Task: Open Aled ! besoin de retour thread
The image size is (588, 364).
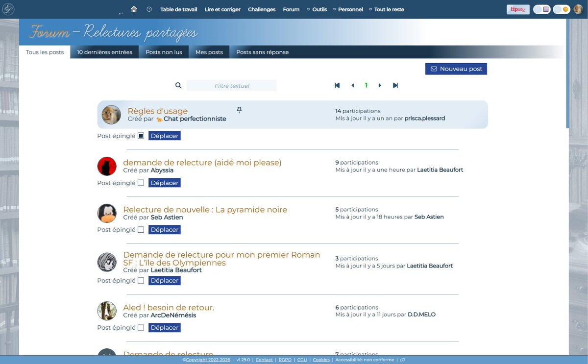Action: coord(169,307)
